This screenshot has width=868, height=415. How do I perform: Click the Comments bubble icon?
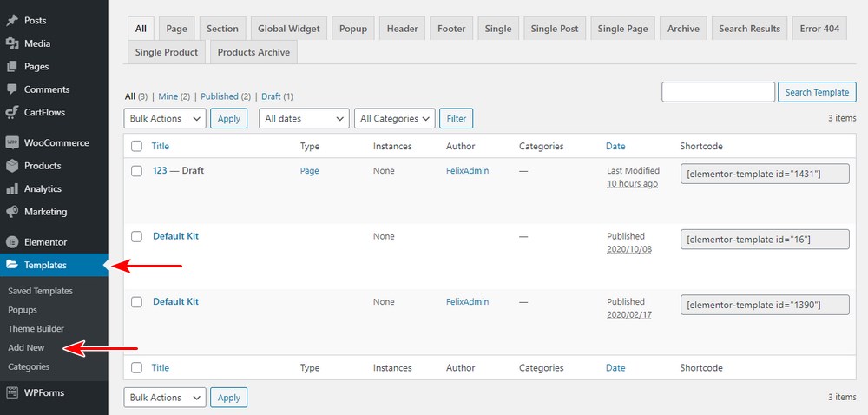12,89
